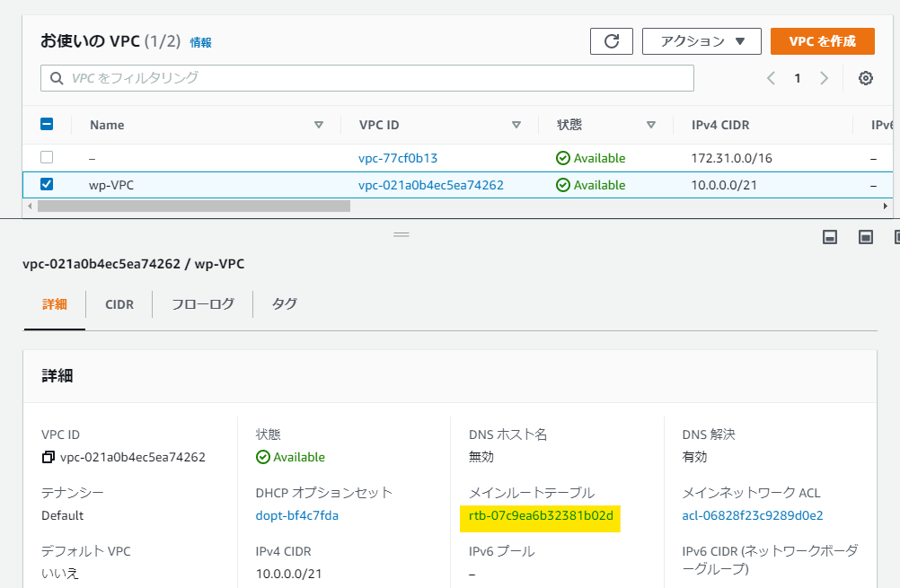The image size is (900, 588).
Task: Open the タグ tab
Action: point(284,304)
